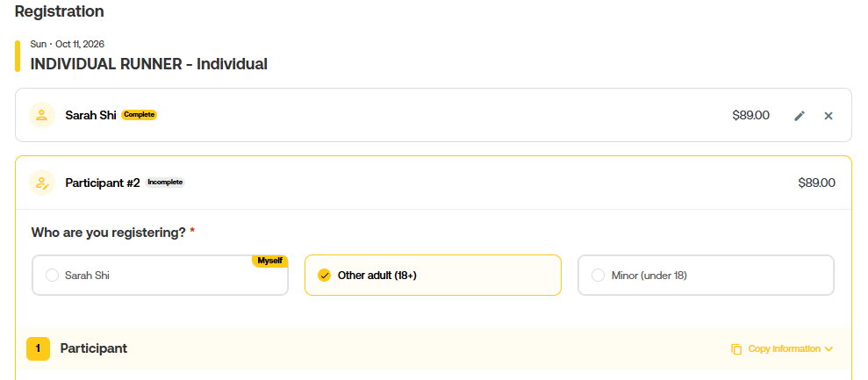Expand the Participant section heading
Screen dimensions: 868x380
pyautogui.click(x=94, y=348)
